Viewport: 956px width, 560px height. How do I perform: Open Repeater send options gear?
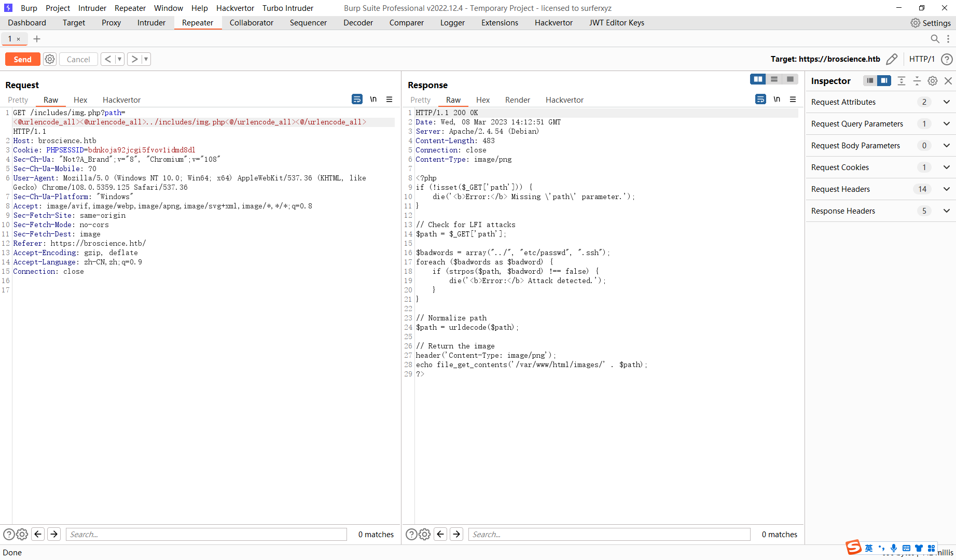[x=50, y=59]
